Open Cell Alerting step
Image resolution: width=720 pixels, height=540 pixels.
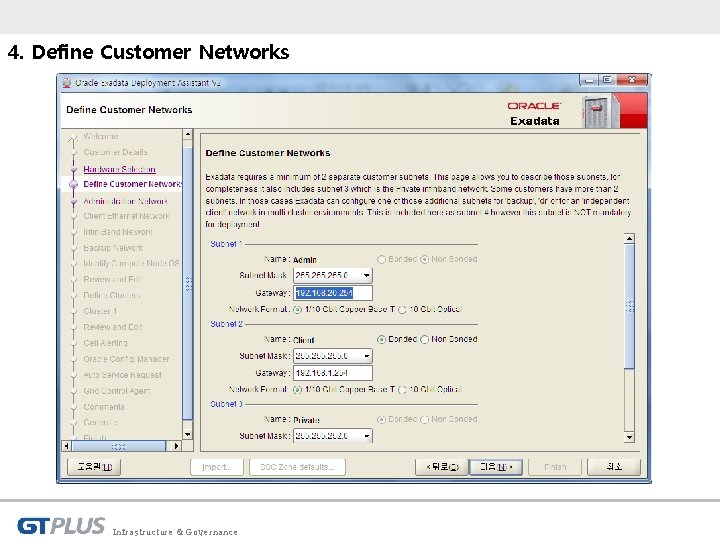pyautogui.click(x=105, y=343)
